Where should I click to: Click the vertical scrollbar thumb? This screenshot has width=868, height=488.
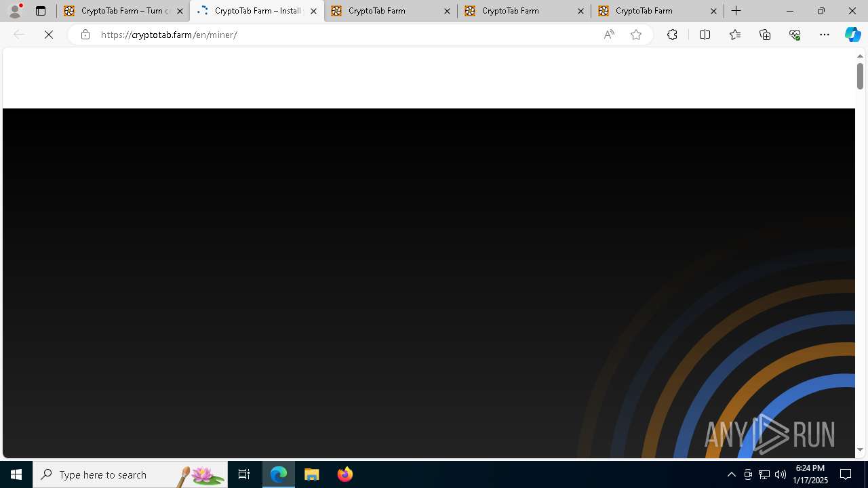(860, 76)
